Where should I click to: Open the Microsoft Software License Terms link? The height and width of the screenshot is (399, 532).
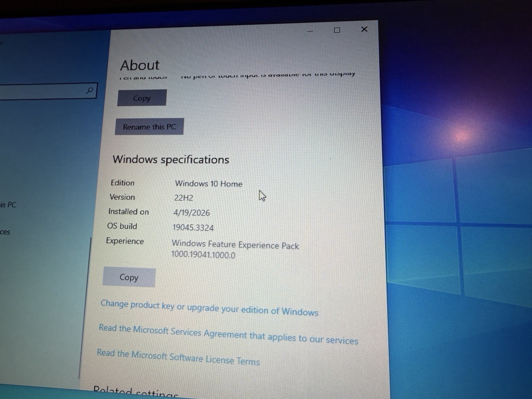[178, 357]
